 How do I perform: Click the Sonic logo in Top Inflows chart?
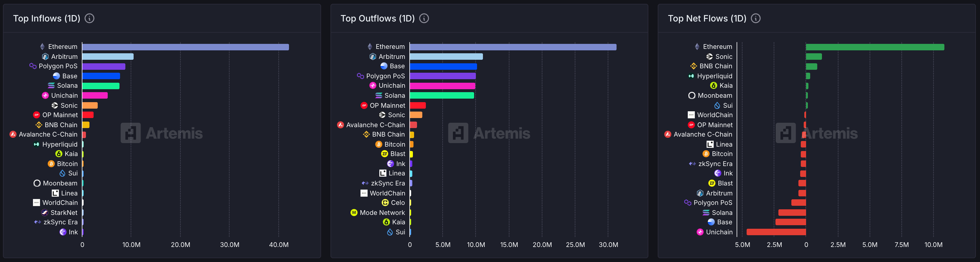point(55,105)
